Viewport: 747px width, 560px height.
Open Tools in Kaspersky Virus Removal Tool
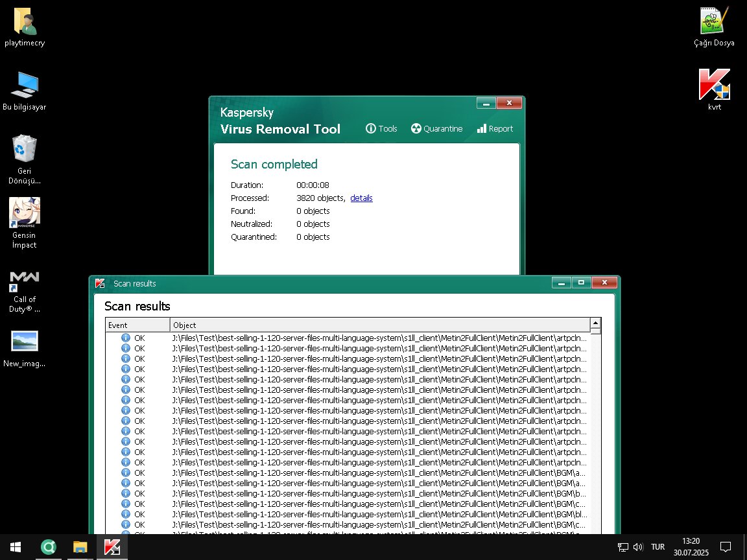click(x=381, y=128)
